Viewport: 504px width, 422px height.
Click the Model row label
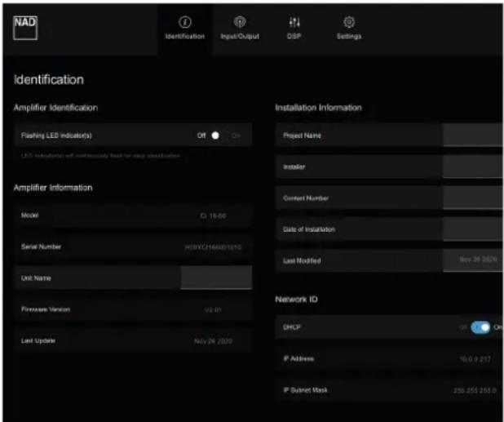[30, 215]
